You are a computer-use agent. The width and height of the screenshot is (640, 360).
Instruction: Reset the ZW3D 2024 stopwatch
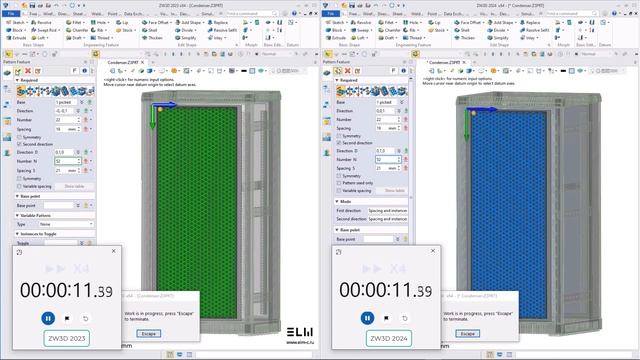[x=405, y=318]
